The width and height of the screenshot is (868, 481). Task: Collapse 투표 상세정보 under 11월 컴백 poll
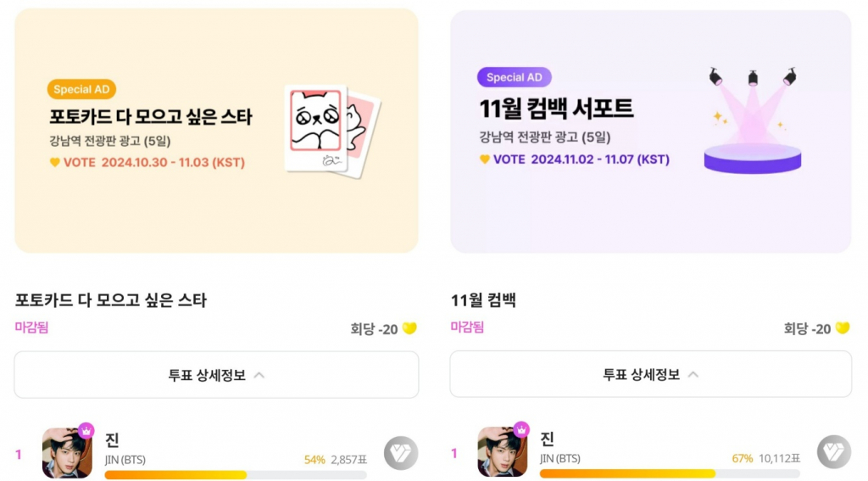click(x=650, y=375)
